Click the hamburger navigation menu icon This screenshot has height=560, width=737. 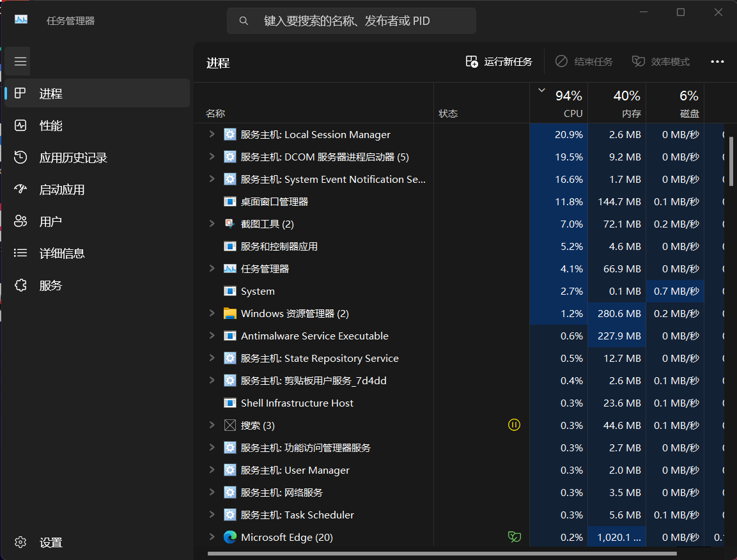(20, 61)
